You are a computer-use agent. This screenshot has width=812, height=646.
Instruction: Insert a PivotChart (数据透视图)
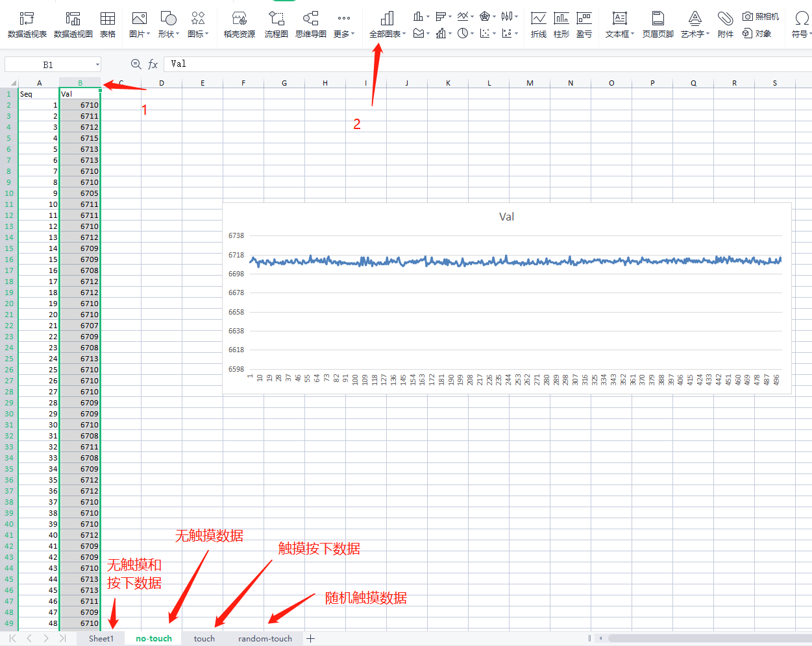(x=73, y=25)
